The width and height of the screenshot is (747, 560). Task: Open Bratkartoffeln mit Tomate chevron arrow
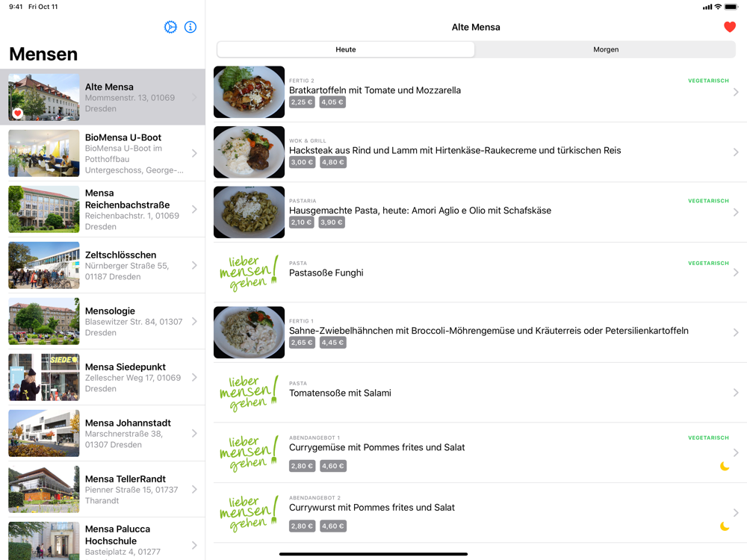point(736,93)
